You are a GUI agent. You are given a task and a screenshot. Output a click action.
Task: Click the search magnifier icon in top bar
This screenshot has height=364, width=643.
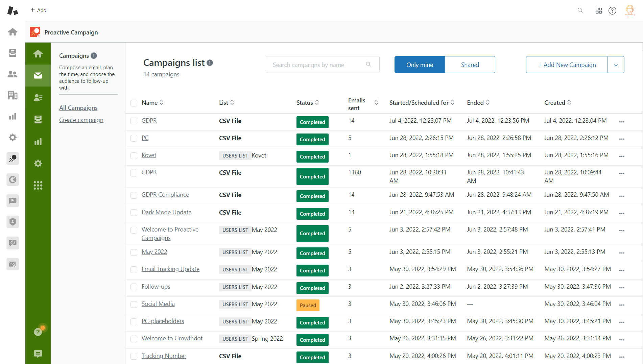tap(580, 10)
